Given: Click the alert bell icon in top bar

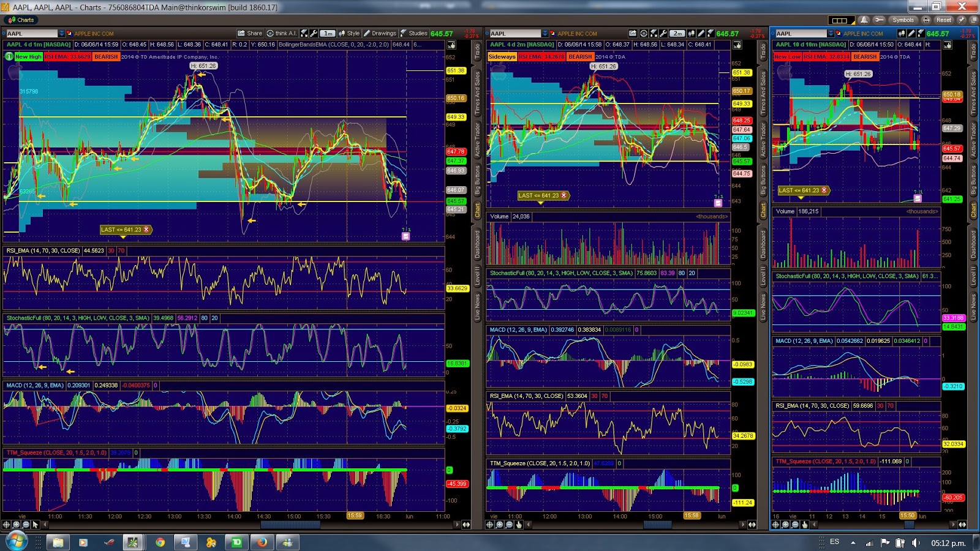Looking at the screenshot, I should coord(864,20).
